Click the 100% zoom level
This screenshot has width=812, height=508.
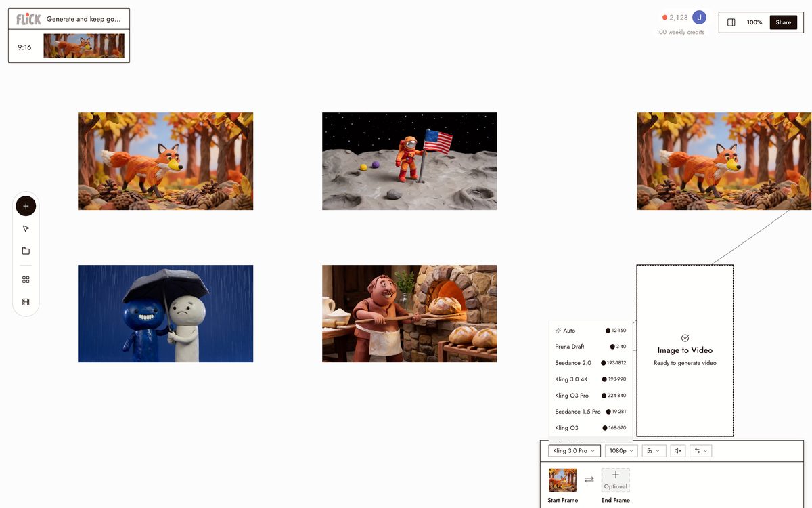(x=754, y=22)
